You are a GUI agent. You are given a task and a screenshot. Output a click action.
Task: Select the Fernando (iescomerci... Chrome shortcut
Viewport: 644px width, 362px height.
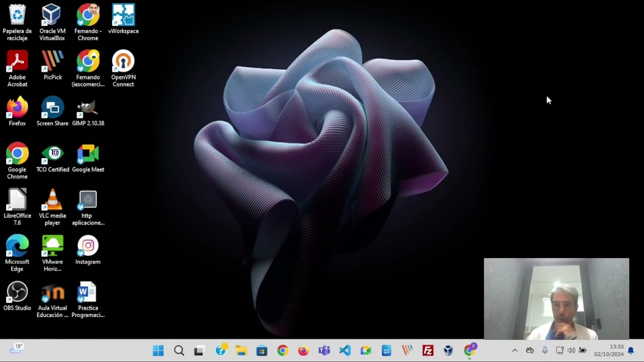[88, 69]
